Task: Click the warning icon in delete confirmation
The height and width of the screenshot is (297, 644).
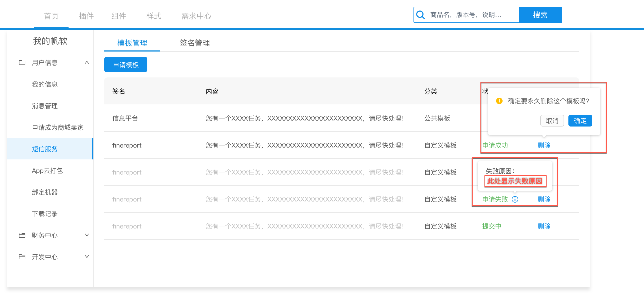Action: [499, 101]
